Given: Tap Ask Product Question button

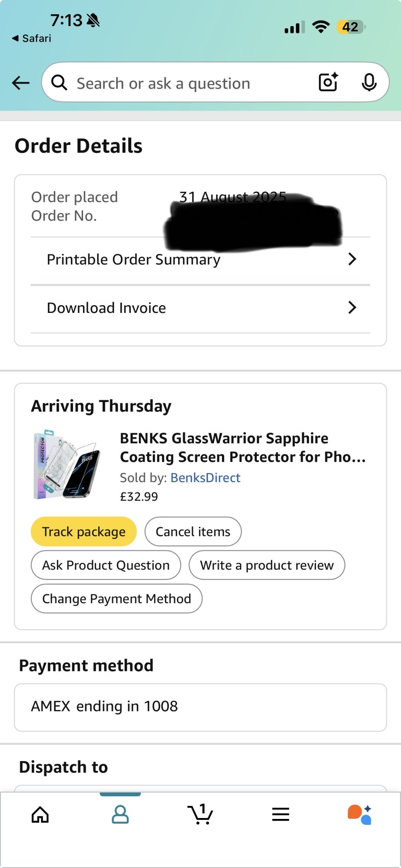Looking at the screenshot, I should point(106,565).
